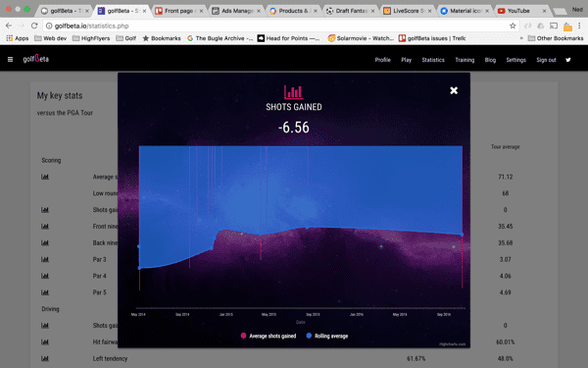Switch to the YouTube browser tab
Screen dimensions: 588x368
tap(521, 11)
